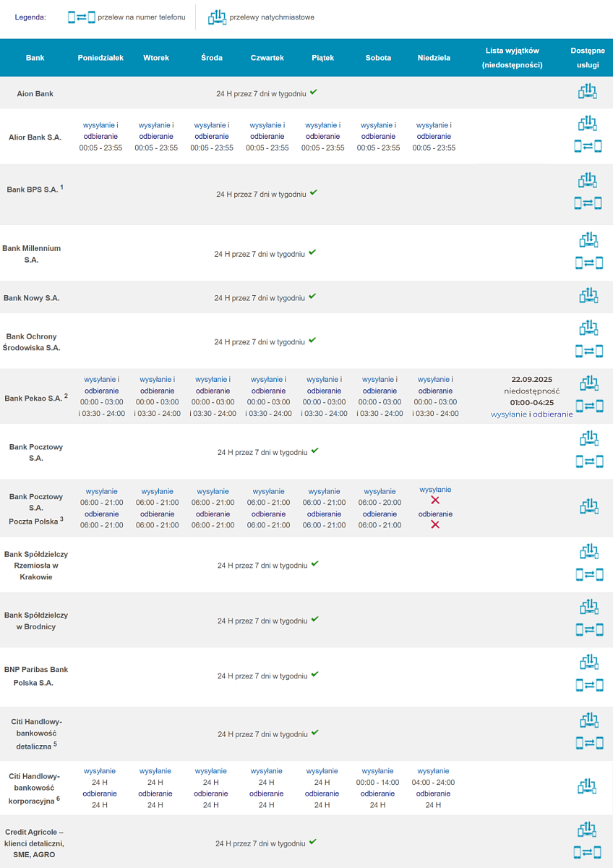This screenshot has height=868, width=613.
Task: Click Alior Bank's Monday hours "00:05 - 23:55"
Action: [101, 148]
